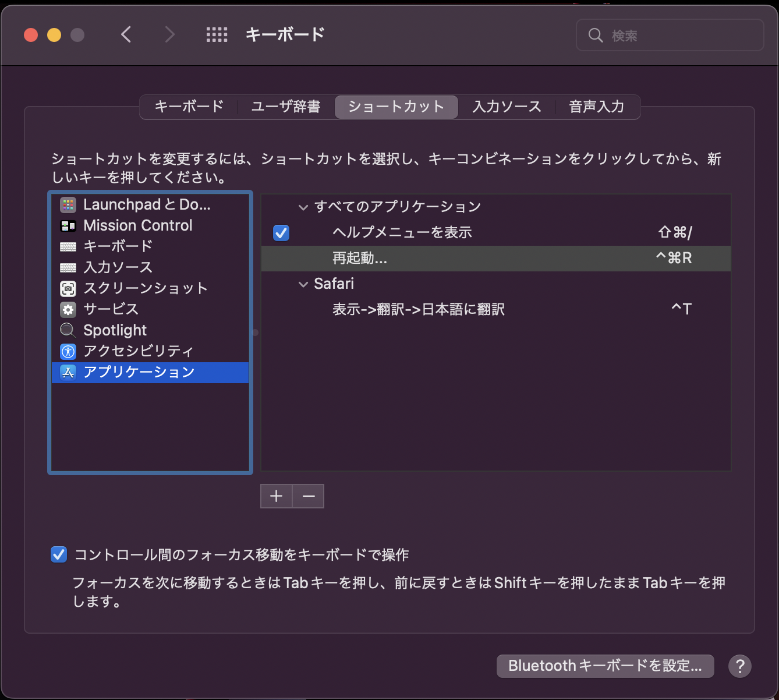Collapse the すべてのアプリケーション group
The width and height of the screenshot is (779, 700).
pyautogui.click(x=303, y=207)
